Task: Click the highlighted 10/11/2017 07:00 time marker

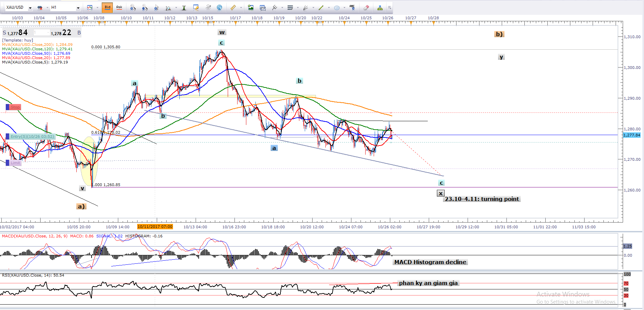Action: (x=155, y=227)
